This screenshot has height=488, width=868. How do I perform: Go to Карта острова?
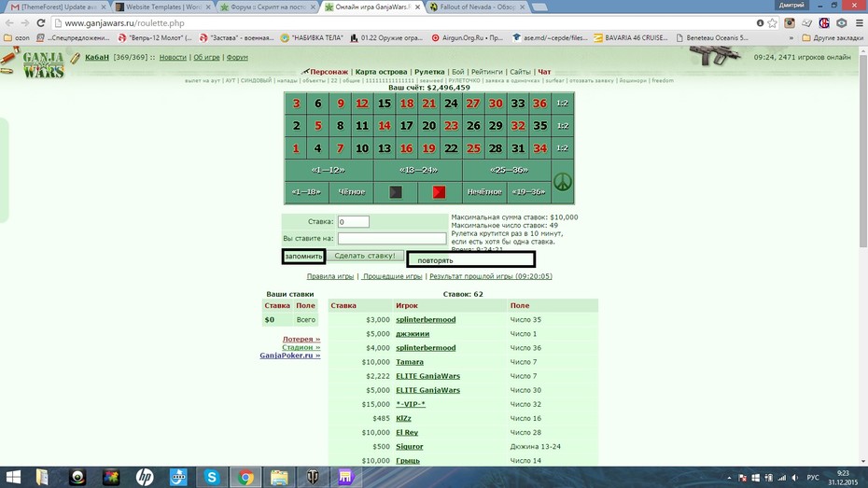tap(381, 71)
